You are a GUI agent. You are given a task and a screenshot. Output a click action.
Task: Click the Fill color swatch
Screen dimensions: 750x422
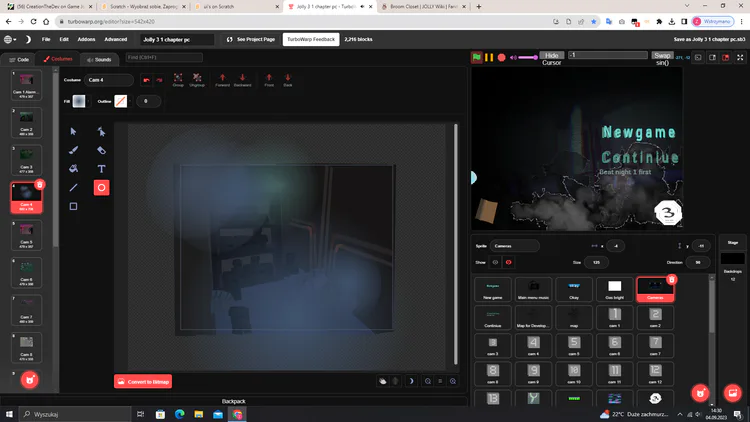click(x=79, y=101)
